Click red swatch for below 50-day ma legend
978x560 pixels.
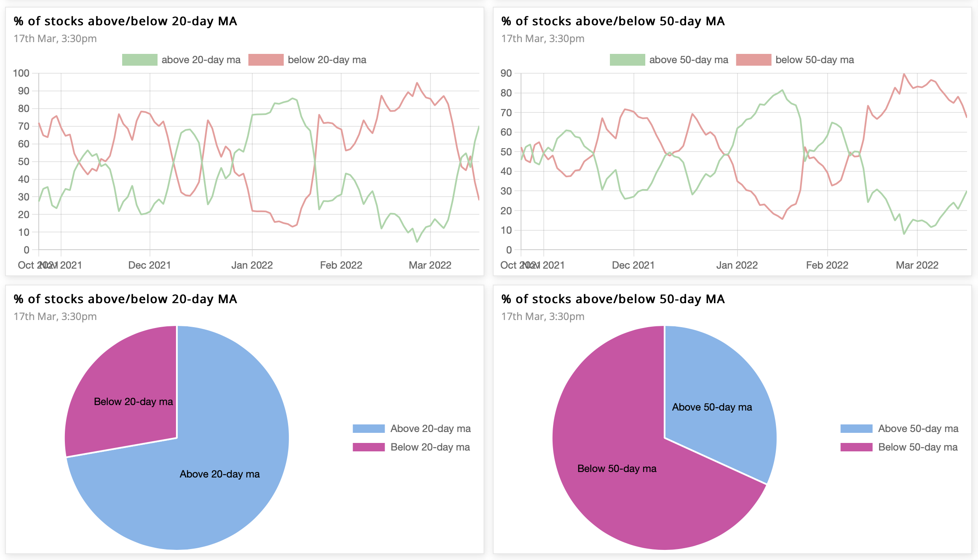(x=754, y=60)
